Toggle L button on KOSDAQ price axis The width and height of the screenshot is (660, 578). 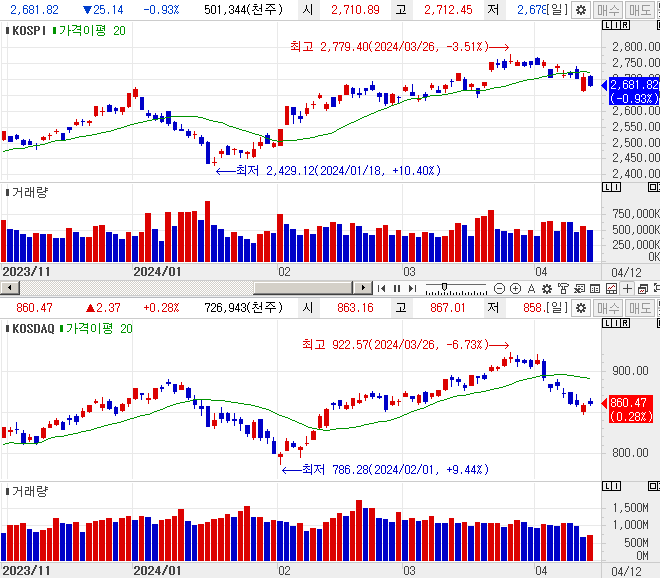607,323
